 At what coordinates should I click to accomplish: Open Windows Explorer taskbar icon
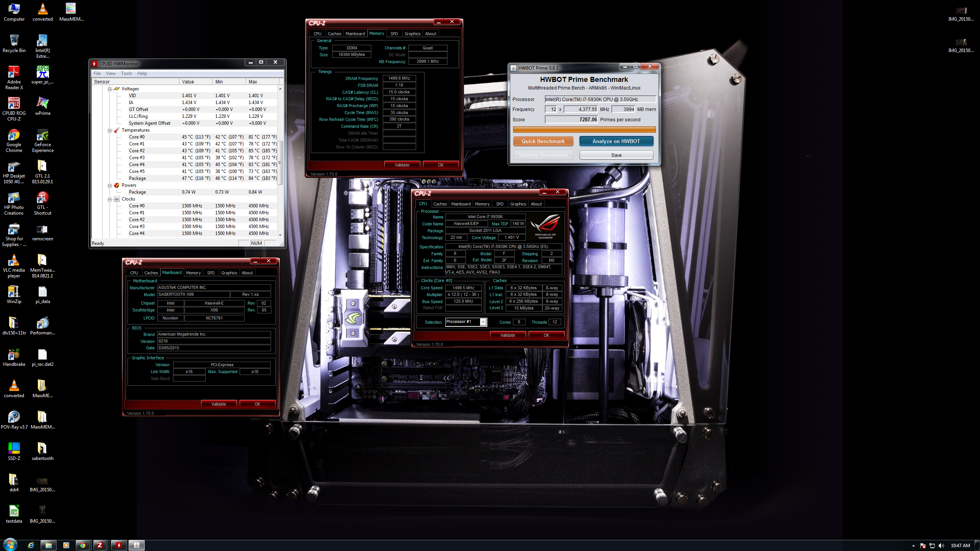click(x=49, y=545)
